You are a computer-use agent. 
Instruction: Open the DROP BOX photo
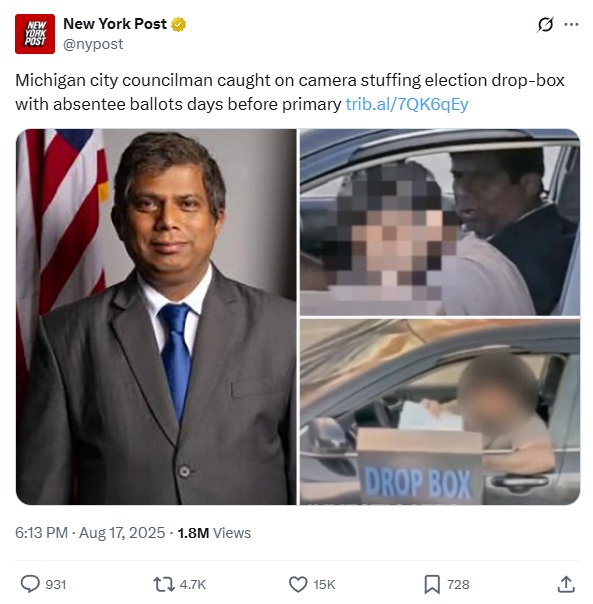pos(440,412)
